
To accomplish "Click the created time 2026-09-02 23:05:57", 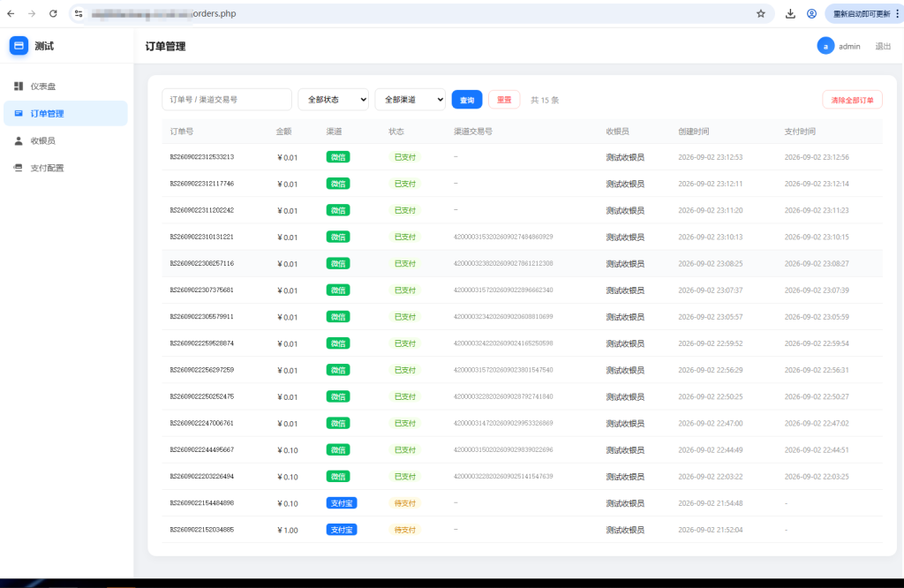I will click(x=711, y=317).
